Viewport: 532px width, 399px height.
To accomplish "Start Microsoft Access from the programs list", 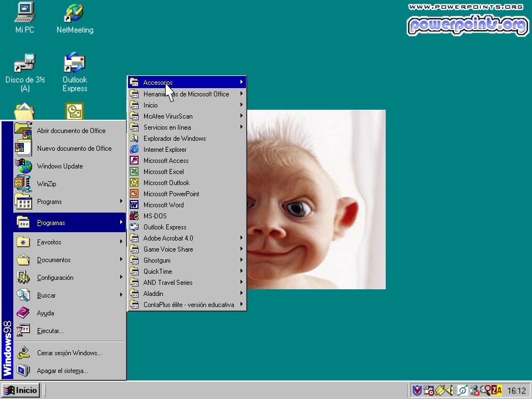I will (x=187, y=161).
